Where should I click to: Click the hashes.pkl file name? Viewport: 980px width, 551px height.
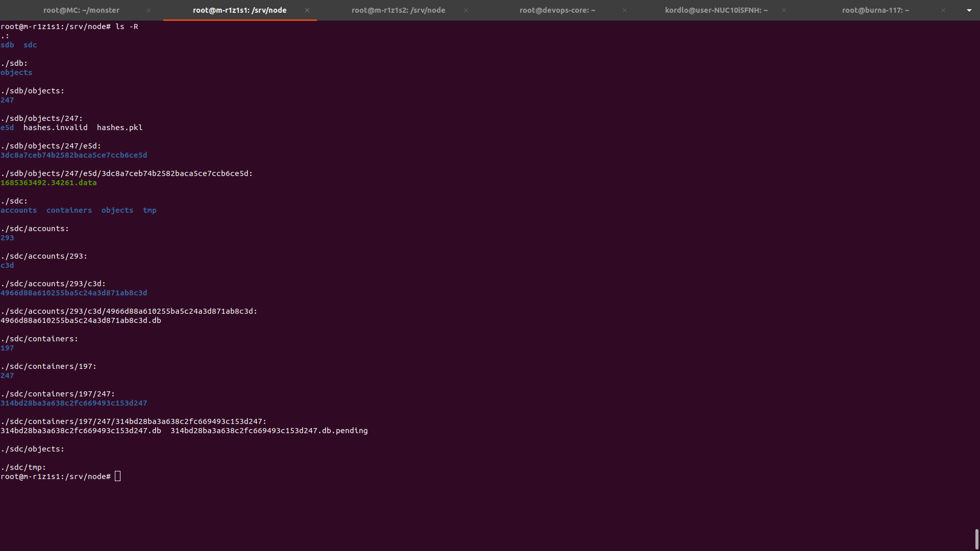(x=119, y=128)
